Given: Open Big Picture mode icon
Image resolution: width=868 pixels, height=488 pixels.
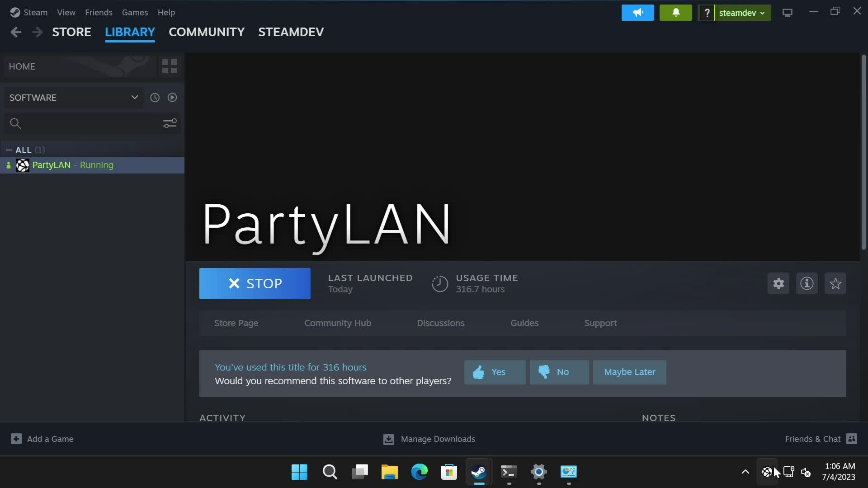Looking at the screenshot, I should pyautogui.click(x=787, y=13).
